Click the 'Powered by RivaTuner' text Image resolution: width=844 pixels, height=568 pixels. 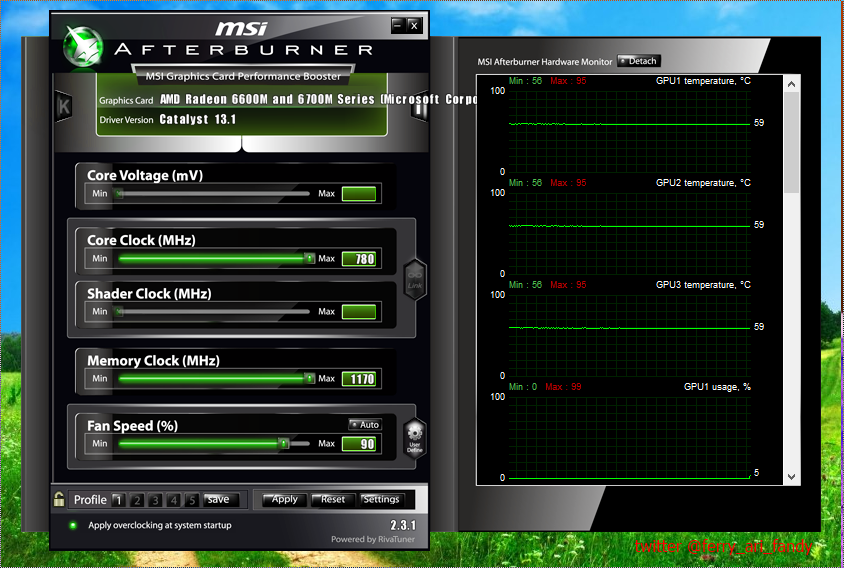click(x=373, y=539)
